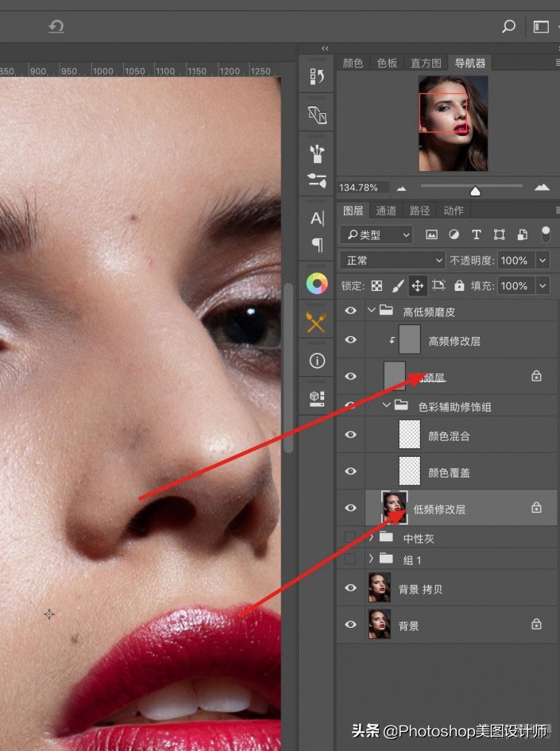Viewport: 560px width, 751px height.
Task: Toggle the layer filter switch
Action: [x=546, y=234]
